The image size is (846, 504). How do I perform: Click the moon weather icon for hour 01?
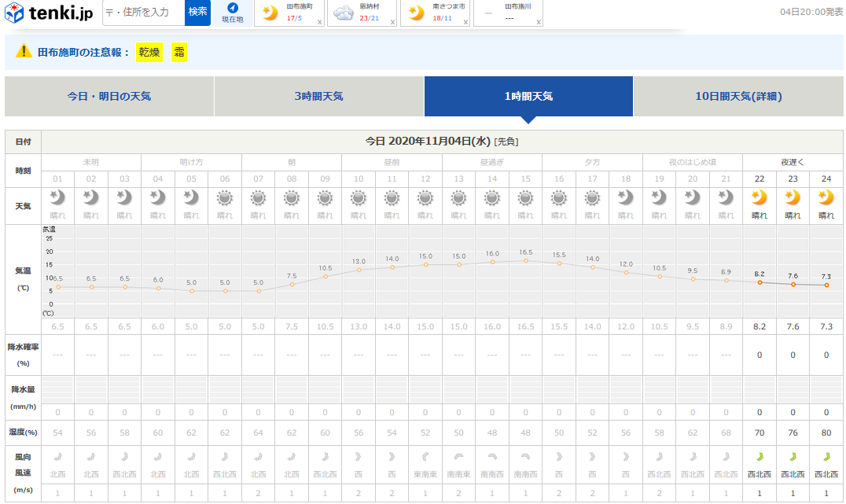coord(57,198)
